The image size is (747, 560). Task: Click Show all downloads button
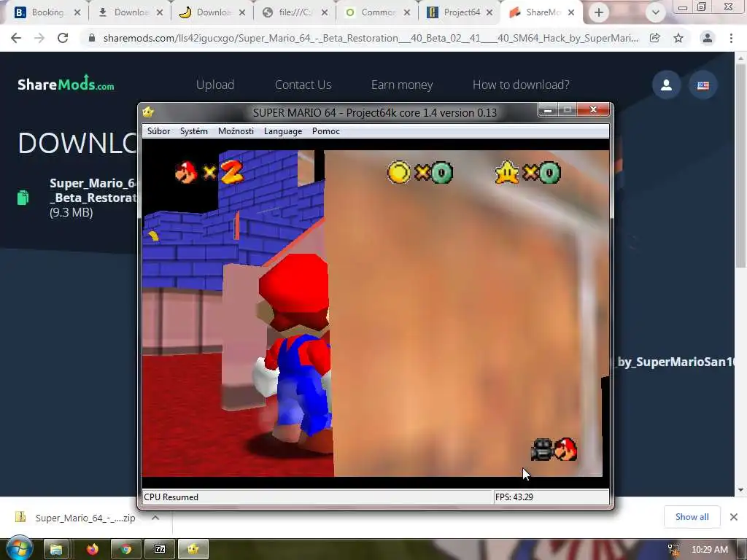click(x=692, y=517)
